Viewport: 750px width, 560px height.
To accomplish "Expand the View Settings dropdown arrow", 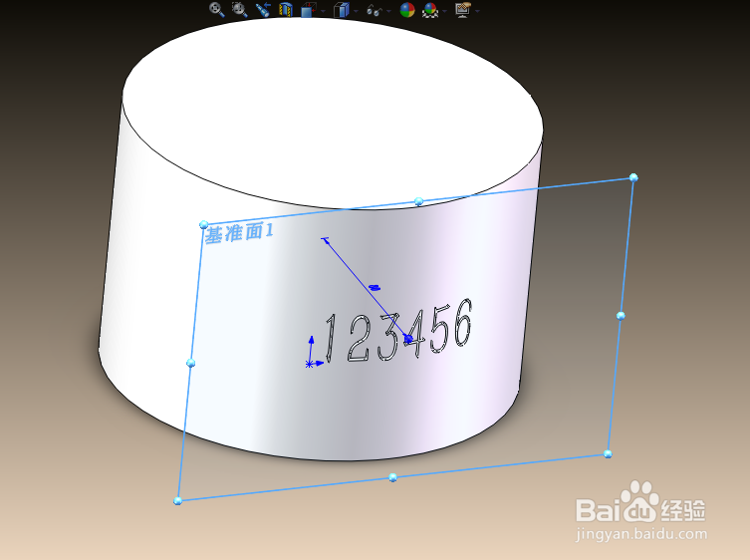I will (477, 11).
